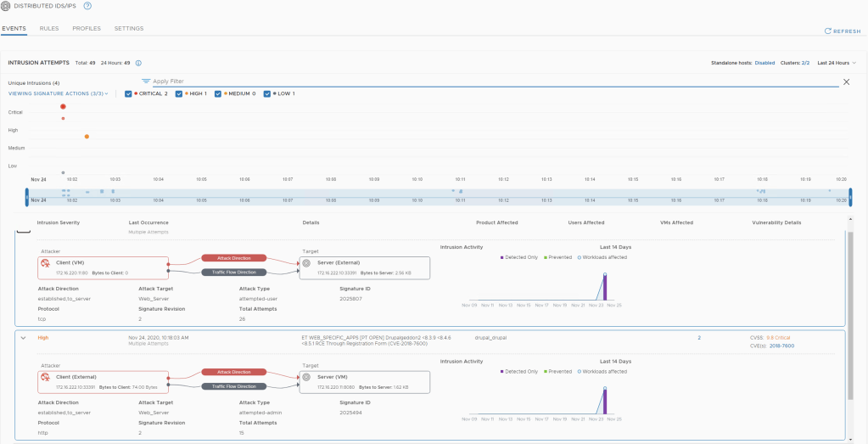Click the Apply Filter funnel icon
868x444 pixels.
[x=146, y=81]
